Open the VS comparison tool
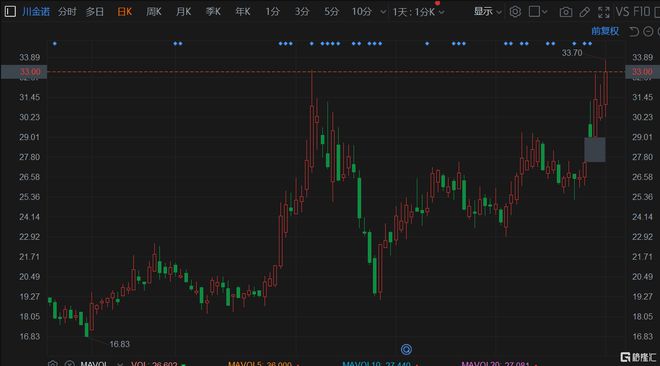 click(x=622, y=12)
